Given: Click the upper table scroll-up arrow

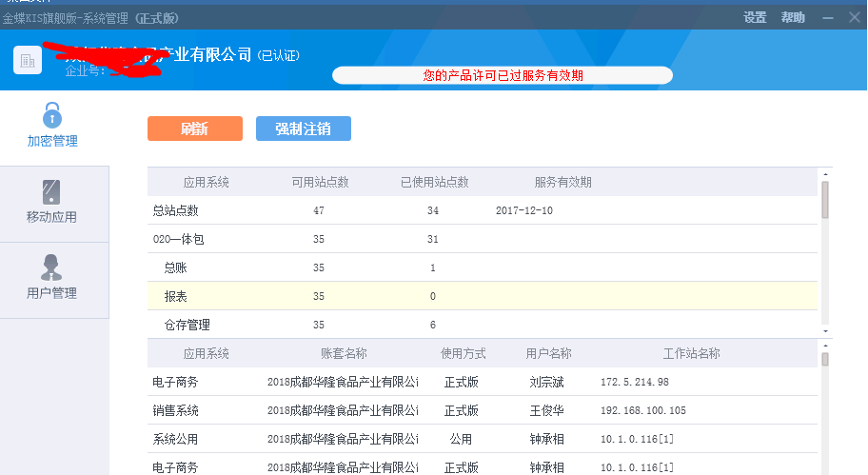Looking at the screenshot, I should click(x=825, y=174).
